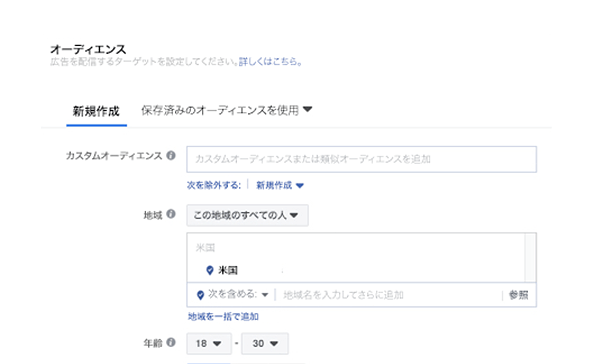
Task: Expand the 保存済みのオーディエンスを使用 arrow
Action: click(x=307, y=109)
